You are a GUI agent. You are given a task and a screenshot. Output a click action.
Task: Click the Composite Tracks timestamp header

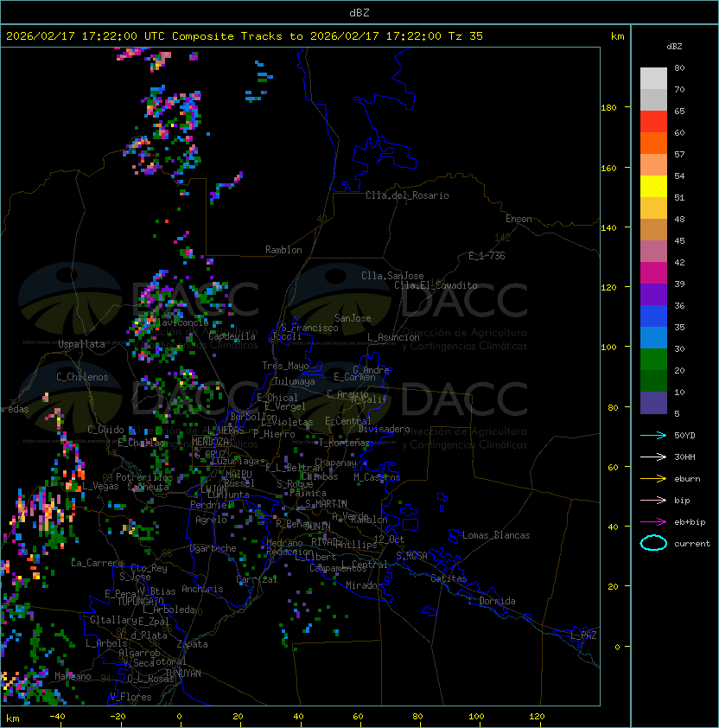tap(245, 36)
